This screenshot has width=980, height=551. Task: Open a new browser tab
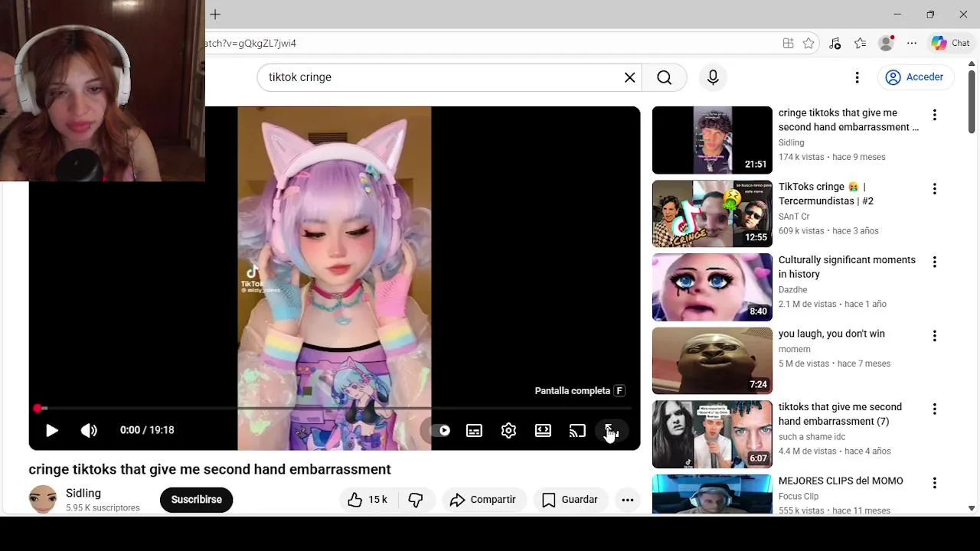(x=215, y=15)
